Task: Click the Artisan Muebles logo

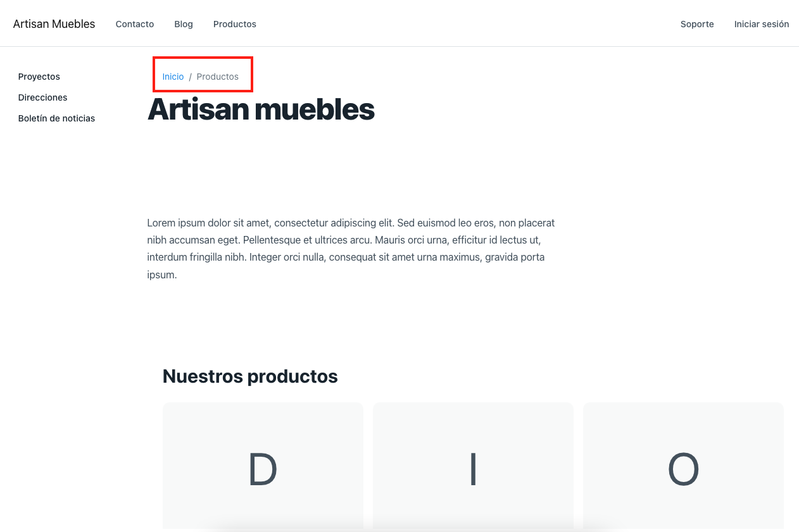Action: pos(54,23)
